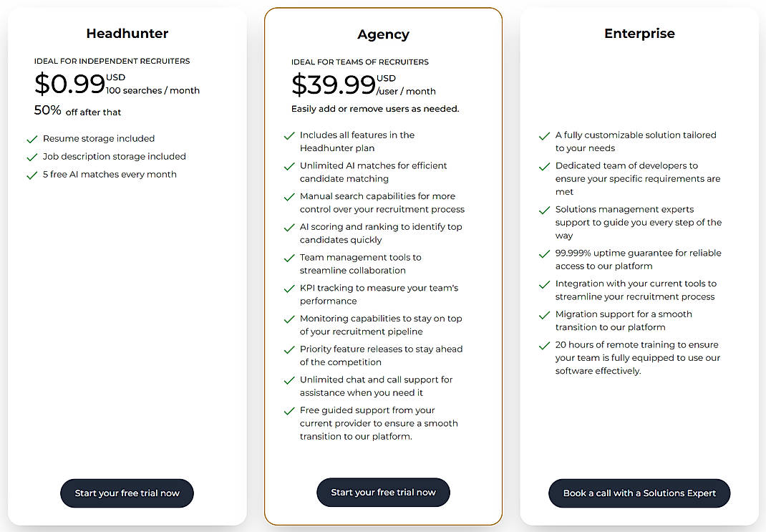
Task: Click the 50% off after that text
Action: click(x=77, y=112)
